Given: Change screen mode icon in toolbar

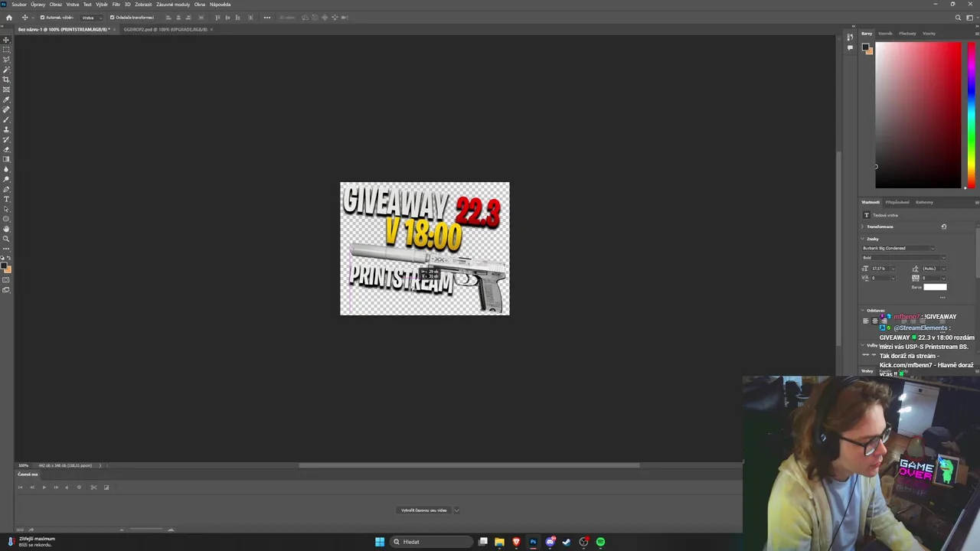Looking at the screenshot, I should [x=6, y=290].
